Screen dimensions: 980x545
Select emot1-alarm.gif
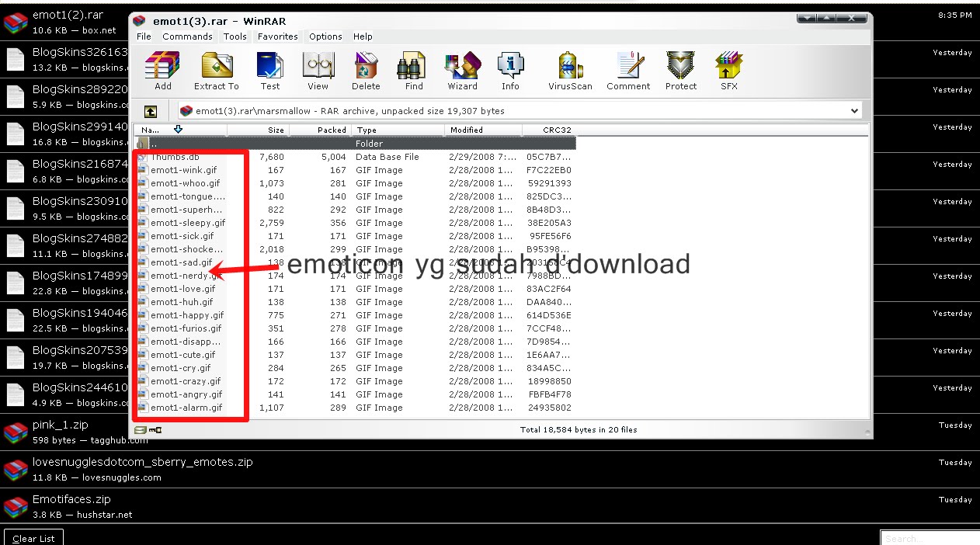point(186,408)
